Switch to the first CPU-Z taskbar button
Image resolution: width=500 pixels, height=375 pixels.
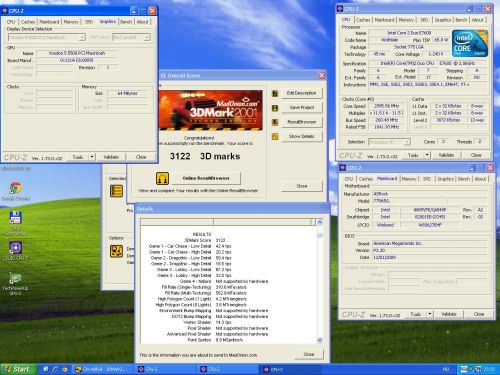[165, 369]
